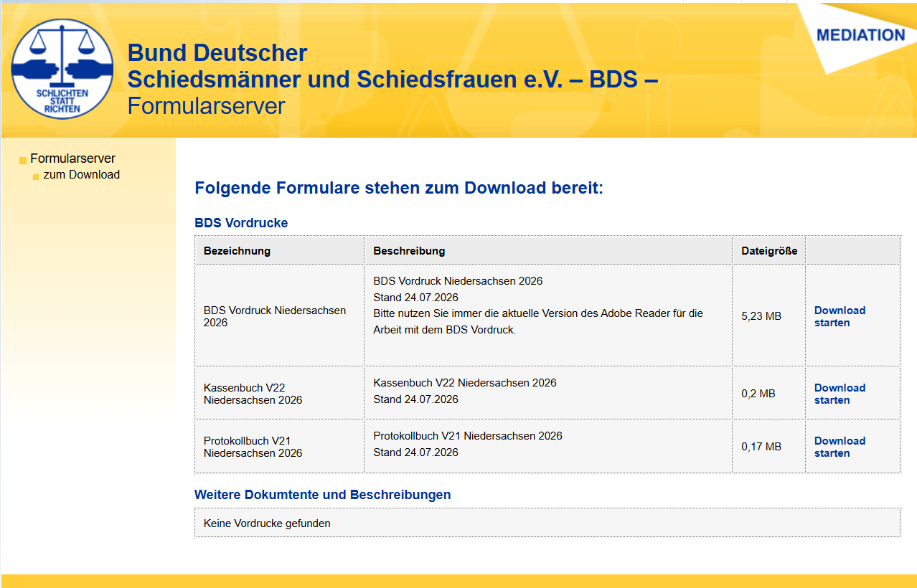Click the MEDIATION corner badge
The image size is (917, 588).
pyautogui.click(x=860, y=35)
